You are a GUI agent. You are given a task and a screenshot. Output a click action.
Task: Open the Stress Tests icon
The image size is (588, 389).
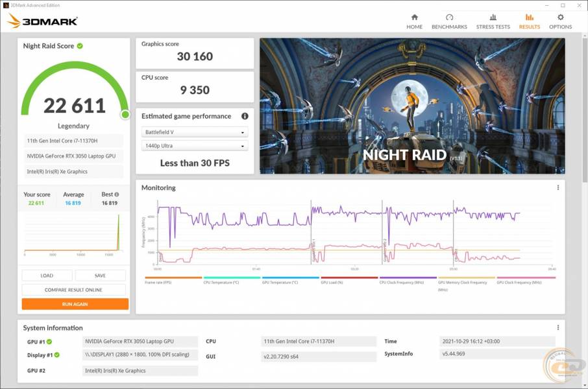click(x=493, y=18)
